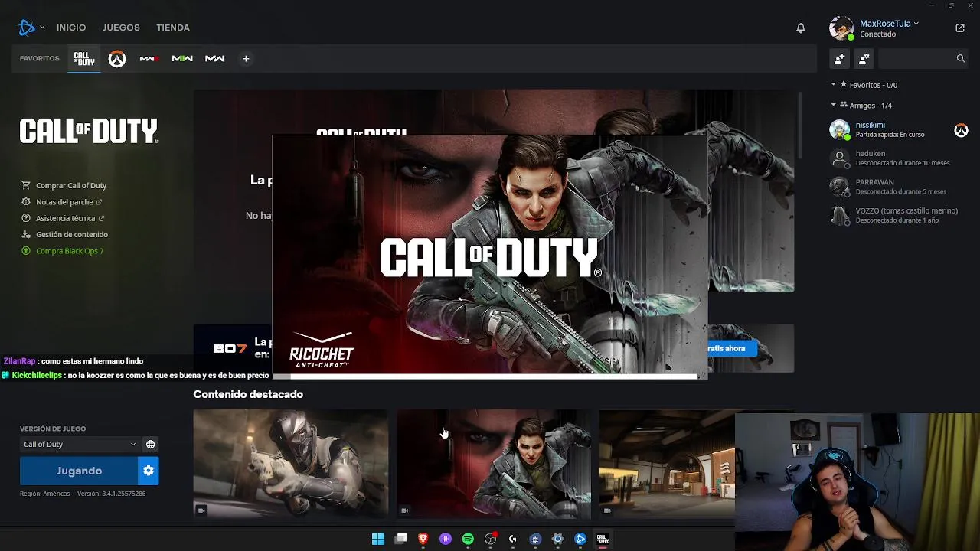Image resolution: width=980 pixels, height=551 pixels.
Task: Open the Windows Start menu
Action: tap(377, 539)
